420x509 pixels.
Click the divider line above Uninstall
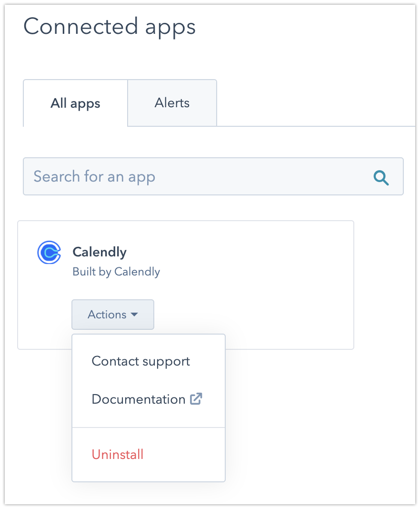point(148,428)
